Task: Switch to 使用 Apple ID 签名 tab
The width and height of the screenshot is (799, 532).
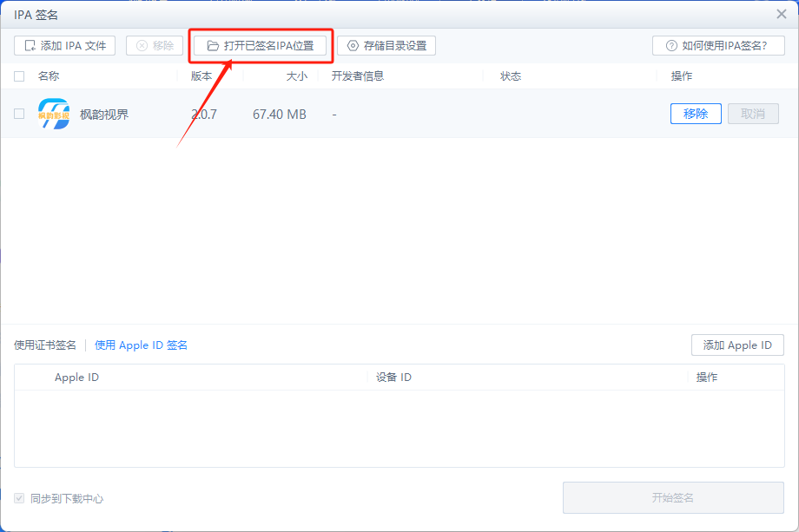Action: tap(141, 345)
